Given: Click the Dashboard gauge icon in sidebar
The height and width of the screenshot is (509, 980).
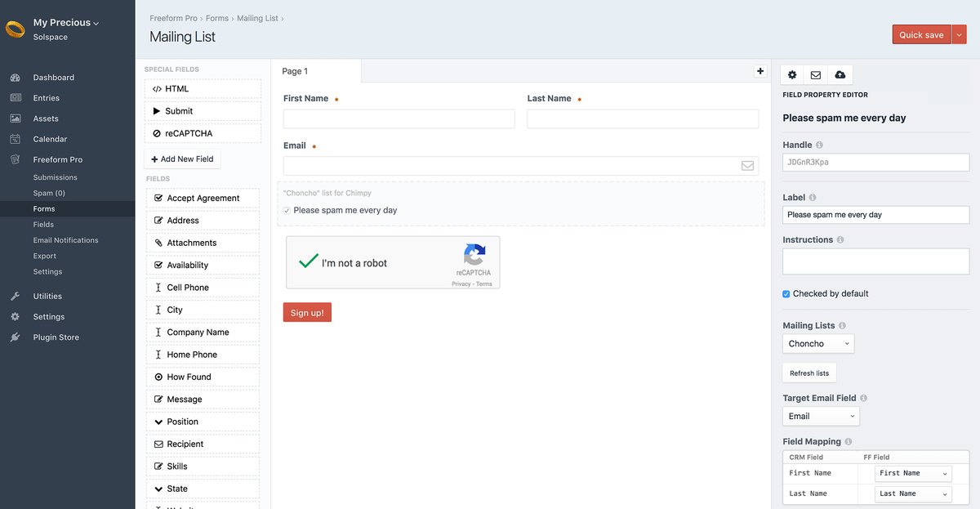Looking at the screenshot, I should pos(15,78).
